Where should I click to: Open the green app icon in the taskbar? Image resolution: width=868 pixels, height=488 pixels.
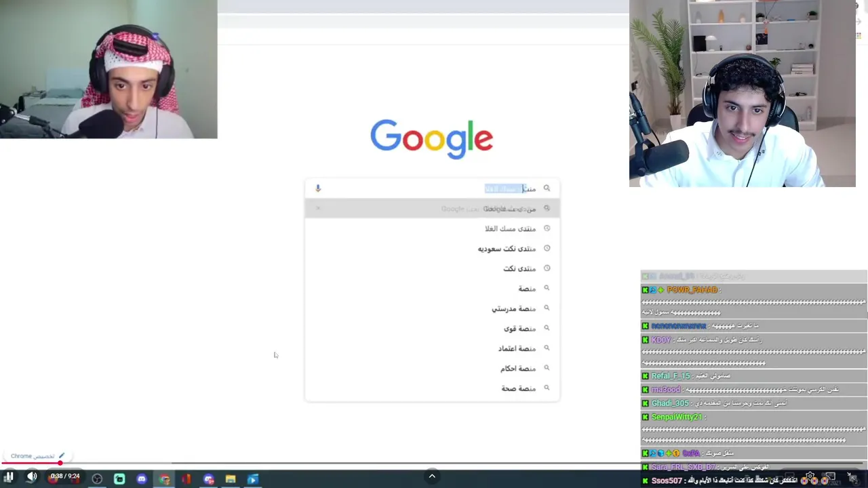click(x=119, y=479)
